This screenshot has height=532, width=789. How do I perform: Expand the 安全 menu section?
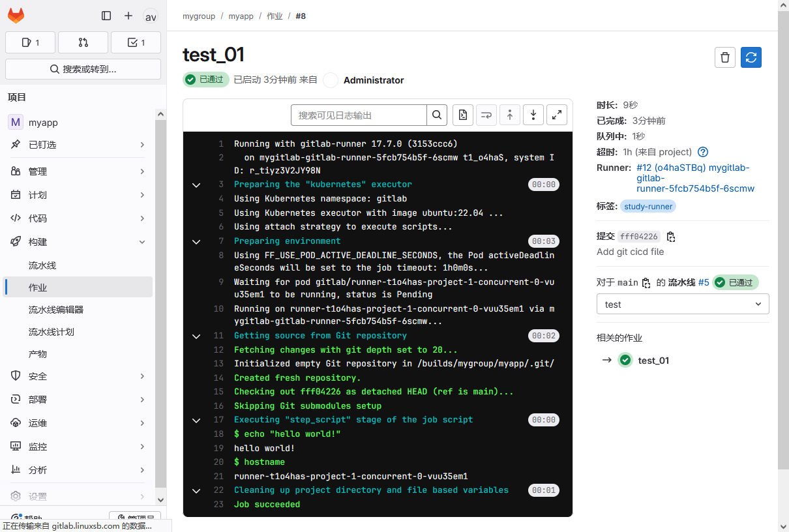click(78, 376)
